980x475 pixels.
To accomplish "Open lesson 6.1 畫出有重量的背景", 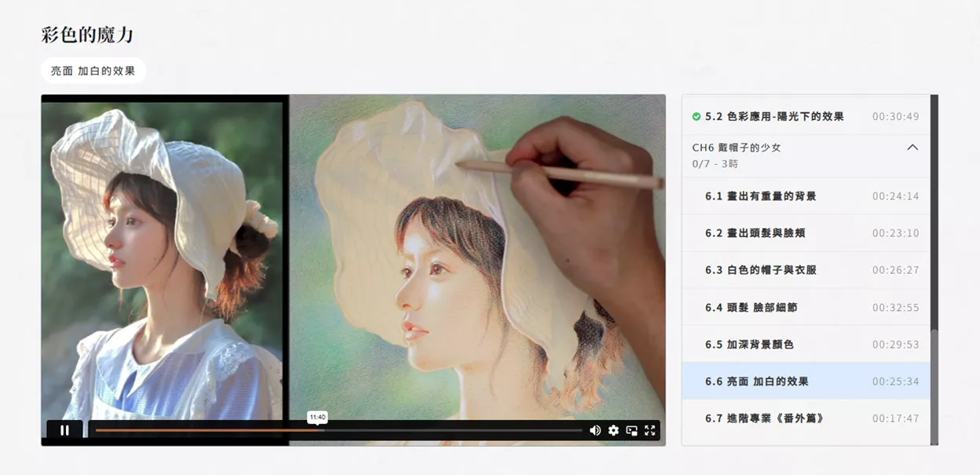I will pyautogui.click(x=806, y=196).
